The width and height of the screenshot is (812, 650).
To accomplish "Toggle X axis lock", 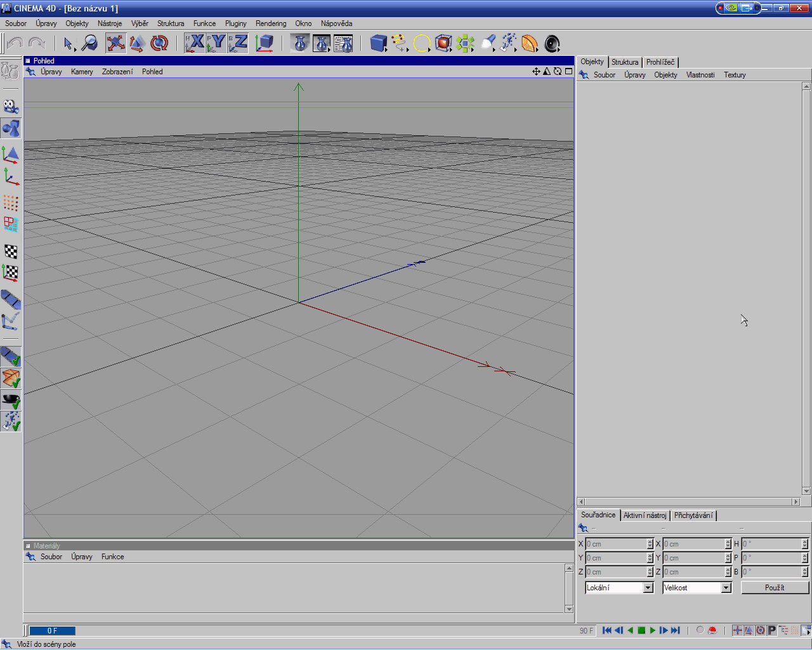I will click(195, 43).
